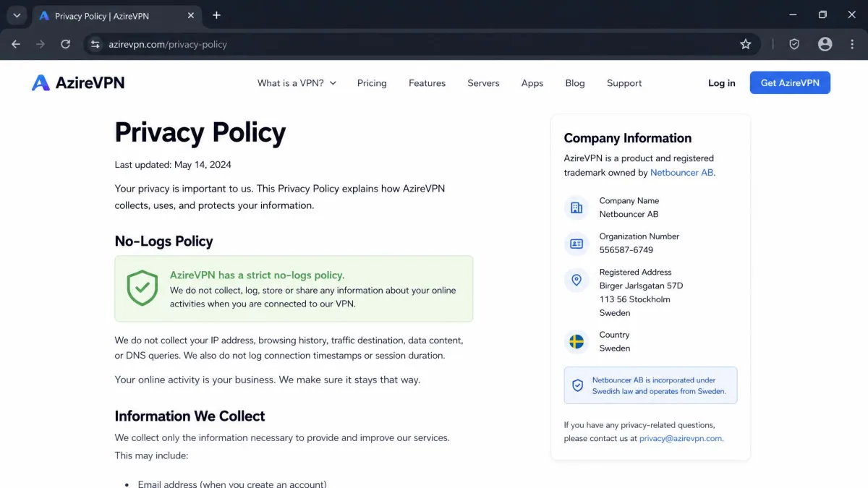This screenshot has height=488, width=868.
Task: Click the 'Birger Jarlsgatan 57D' address line
Action: pyautogui.click(x=641, y=286)
